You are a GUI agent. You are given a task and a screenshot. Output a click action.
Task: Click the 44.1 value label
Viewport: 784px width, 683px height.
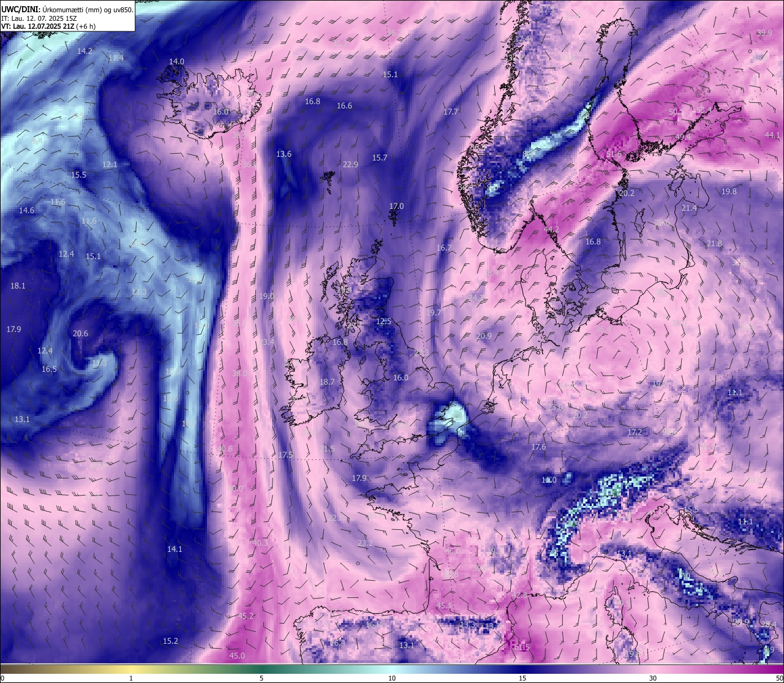(x=772, y=135)
